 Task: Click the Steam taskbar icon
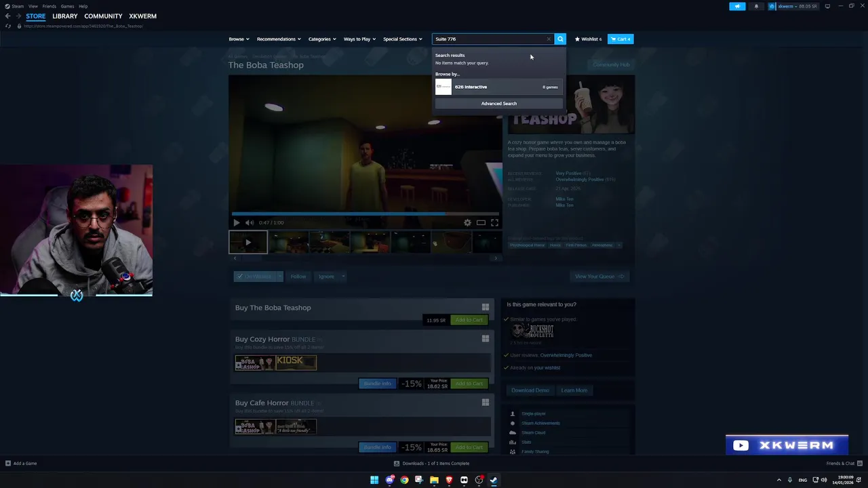(x=494, y=480)
